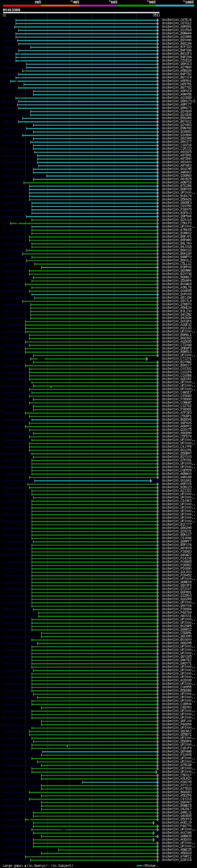Click the query name AV413389
This screenshot has height=868, width=197.
(11, 10)
